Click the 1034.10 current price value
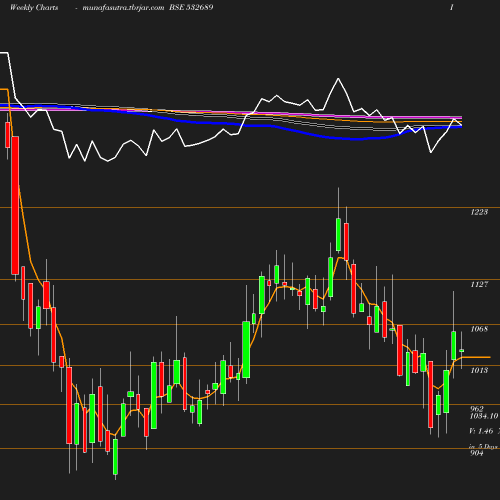 coord(484,416)
